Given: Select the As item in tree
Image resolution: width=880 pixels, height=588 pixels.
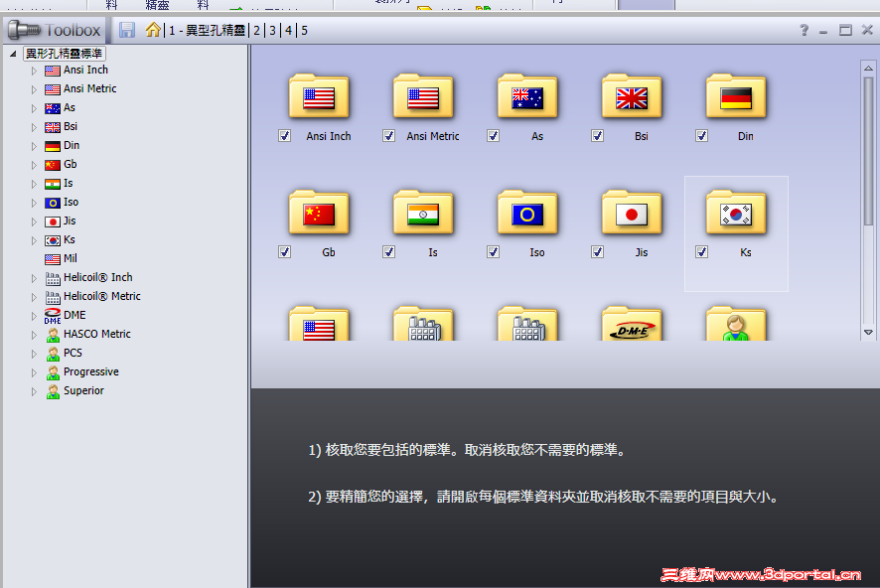Looking at the screenshot, I should tap(70, 107).
